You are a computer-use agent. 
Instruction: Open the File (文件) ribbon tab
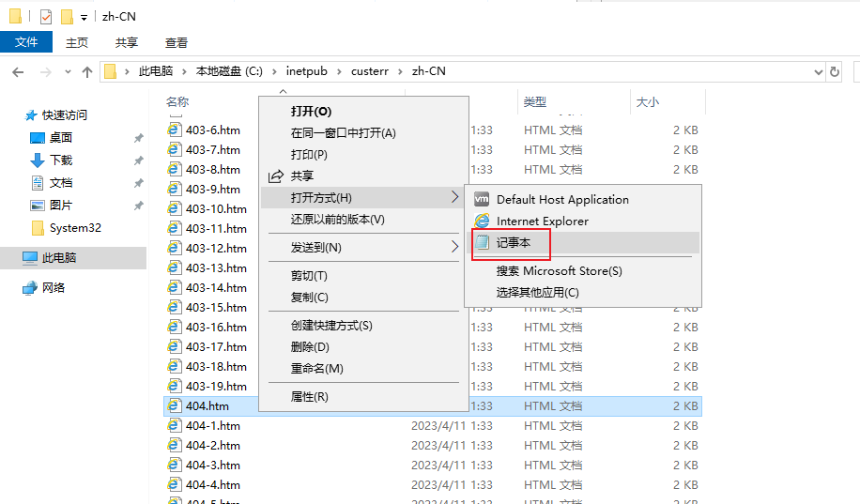point(26,42)
